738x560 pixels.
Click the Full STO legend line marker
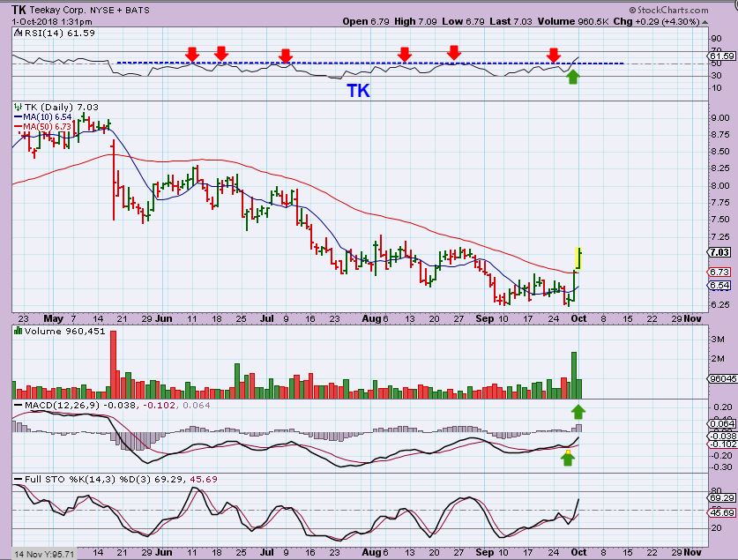click(19, 479)
